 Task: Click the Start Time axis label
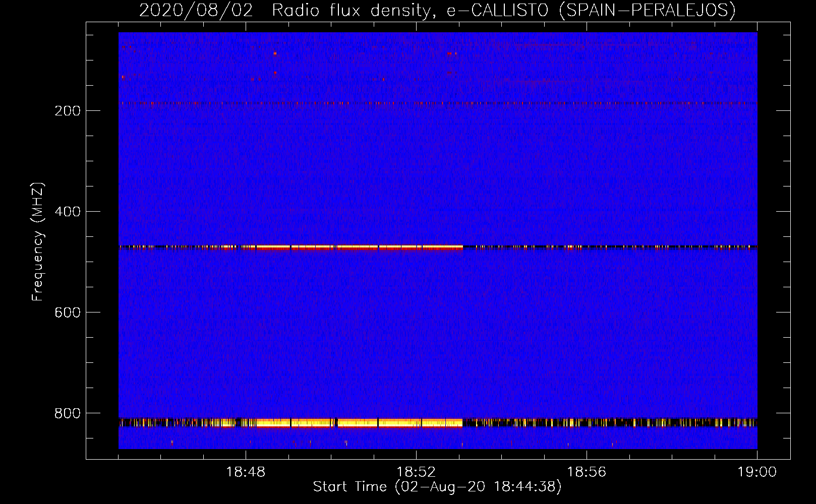coord(437,487)
